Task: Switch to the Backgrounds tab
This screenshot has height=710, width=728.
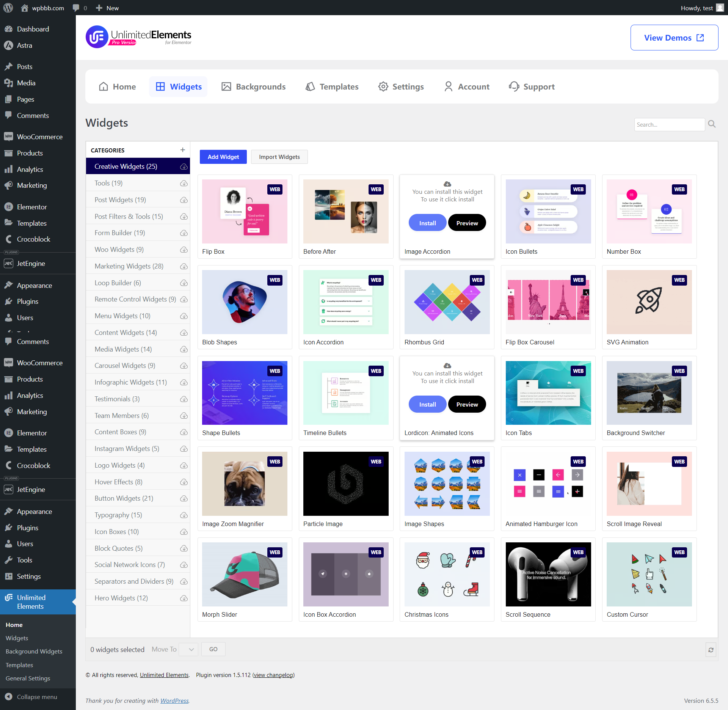Action: [253, 86]
